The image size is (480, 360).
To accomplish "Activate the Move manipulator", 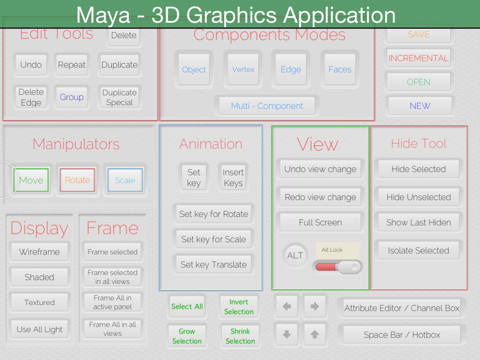I will (x=31, y=180).
